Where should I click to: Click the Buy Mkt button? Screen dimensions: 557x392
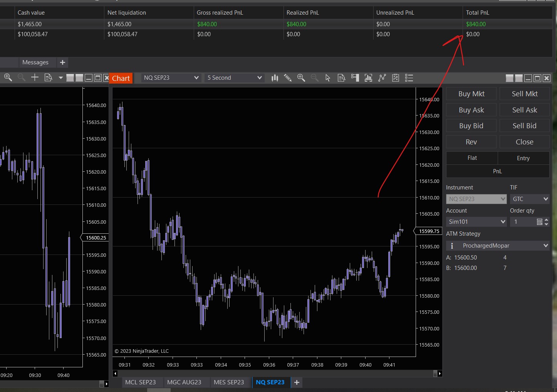tap(471, 94)
